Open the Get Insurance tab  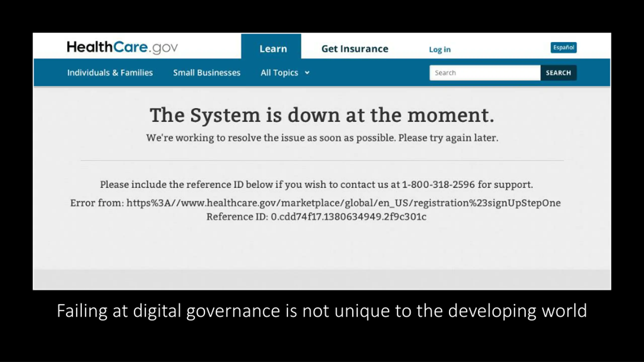coord(355,49)
